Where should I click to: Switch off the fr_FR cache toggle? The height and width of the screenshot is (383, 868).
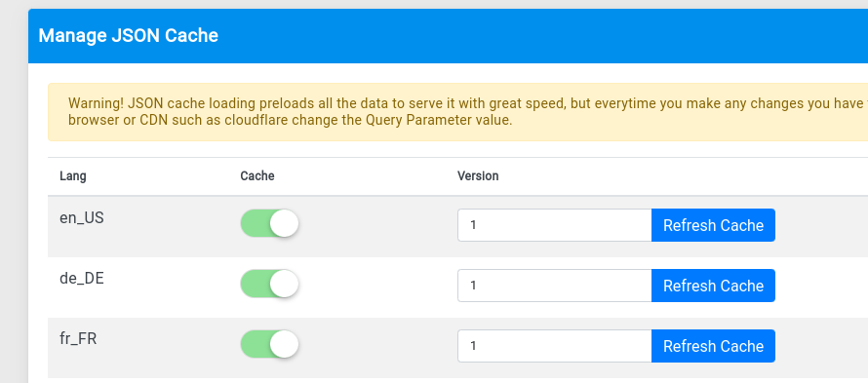[x=269, y=344]
